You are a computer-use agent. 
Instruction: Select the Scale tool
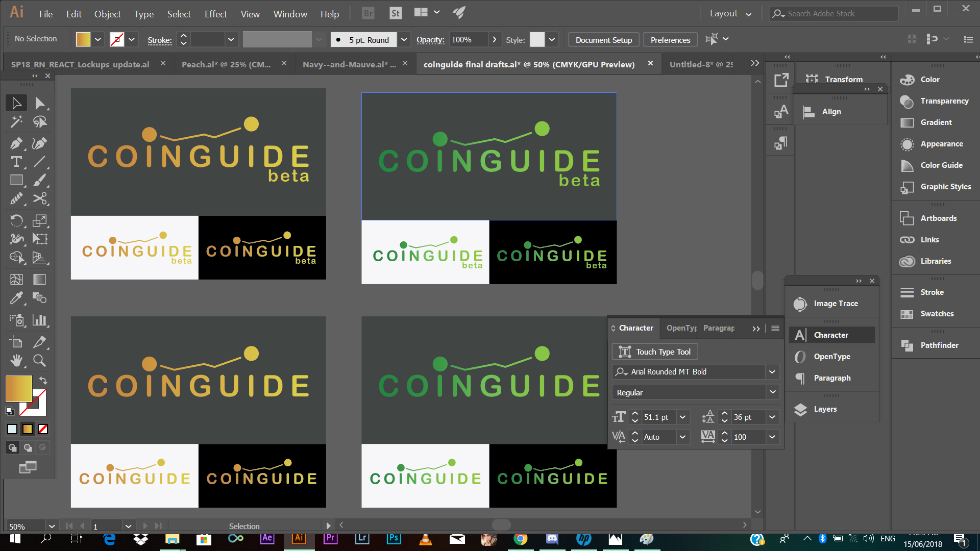click(40, 220)
